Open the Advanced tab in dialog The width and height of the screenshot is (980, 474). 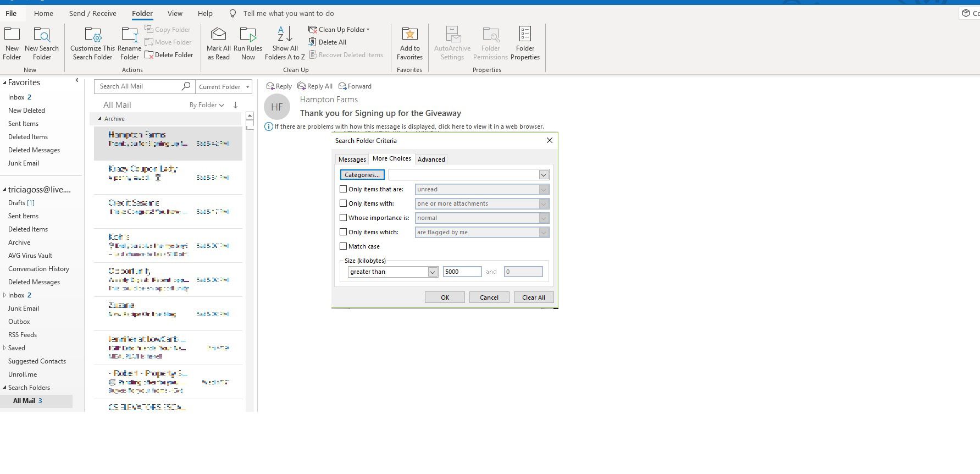click(x=431, y=159)
